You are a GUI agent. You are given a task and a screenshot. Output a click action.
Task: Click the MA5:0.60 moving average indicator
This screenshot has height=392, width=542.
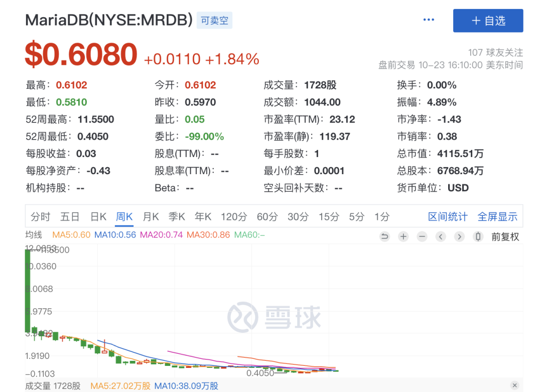click(x=71, y=235)
